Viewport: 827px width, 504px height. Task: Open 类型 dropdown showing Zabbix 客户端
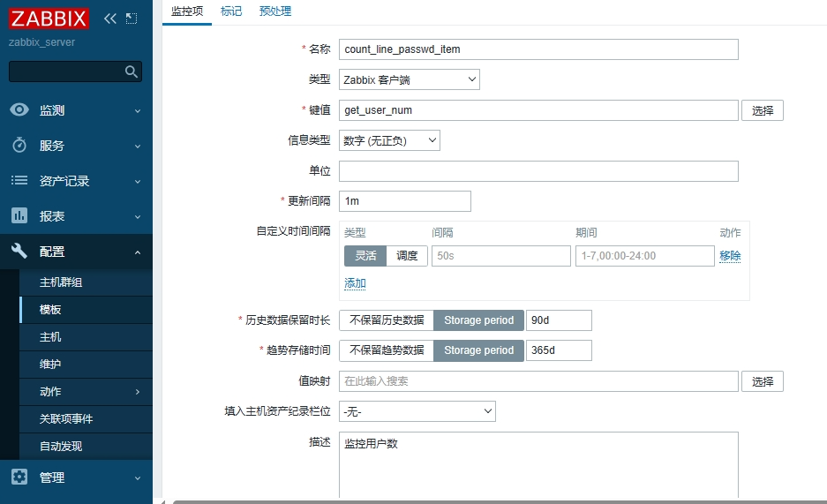point(409,80)
